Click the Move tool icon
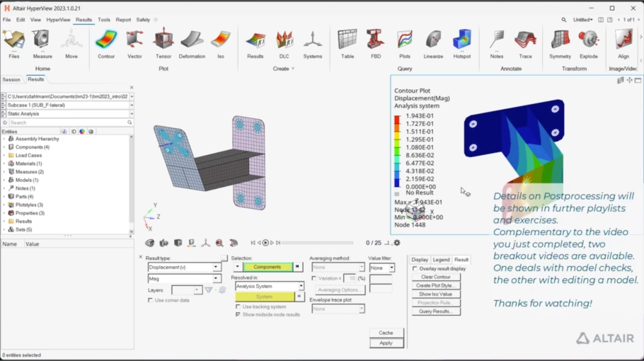The image size is (644, 361). coord(71,44)
